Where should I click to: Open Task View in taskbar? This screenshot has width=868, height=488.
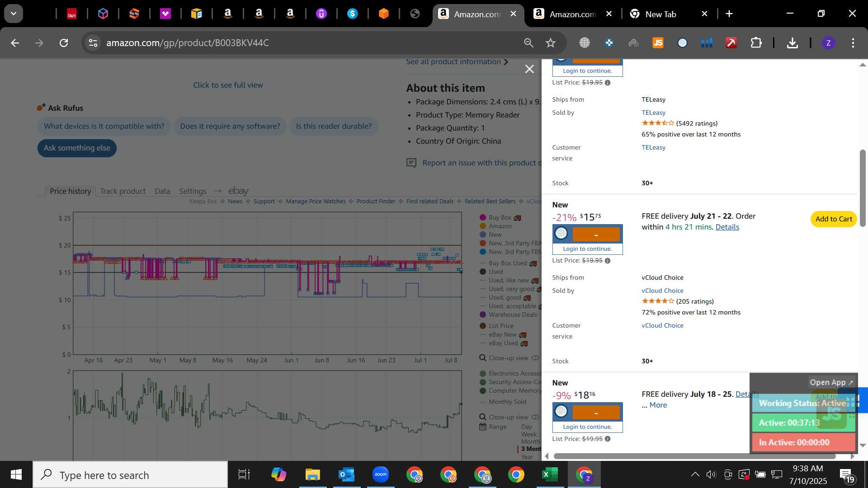pyautogui.click(x=244, y=475)
